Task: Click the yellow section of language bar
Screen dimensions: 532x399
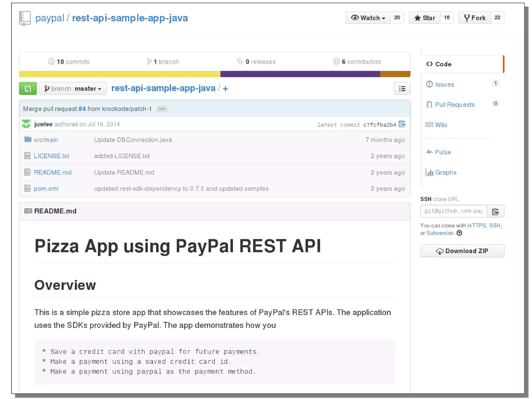Action: point(119,74)
